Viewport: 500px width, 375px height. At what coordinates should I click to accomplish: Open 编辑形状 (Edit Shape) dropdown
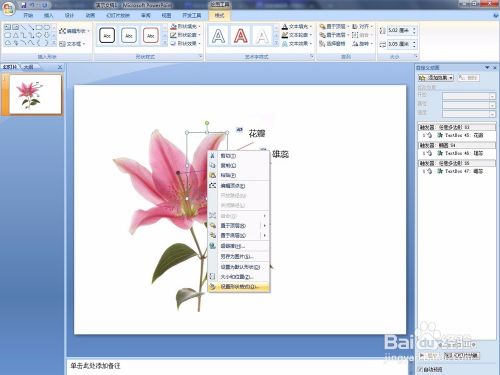(x=75, y=31)
